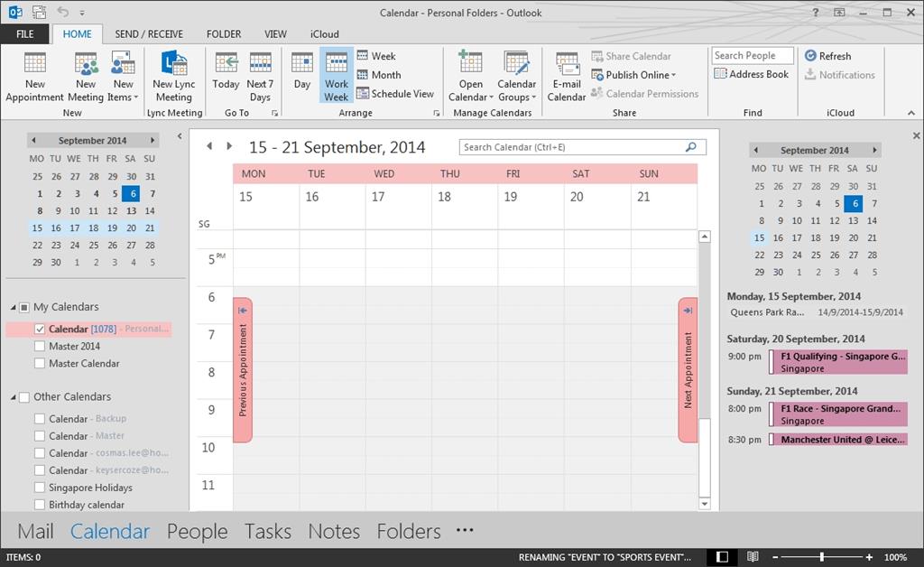Viewport: 924px width, 567px height.
Task: Jump to the Next Appointment
Action: 688,369
